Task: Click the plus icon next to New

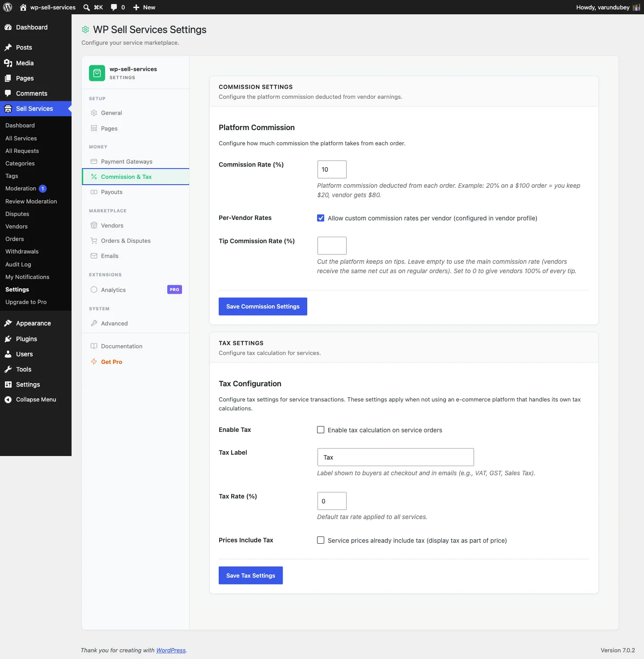Action: [x=136, y=7]
